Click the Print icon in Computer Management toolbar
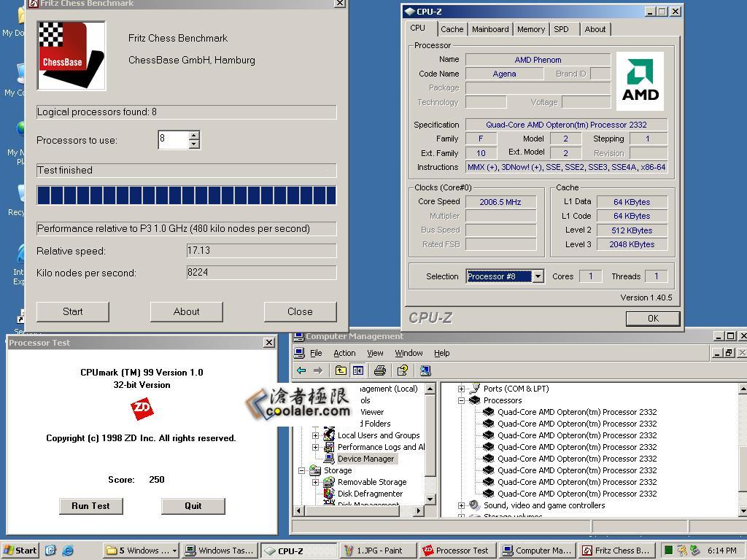This screenshot has height=560, width=747. 380,370
